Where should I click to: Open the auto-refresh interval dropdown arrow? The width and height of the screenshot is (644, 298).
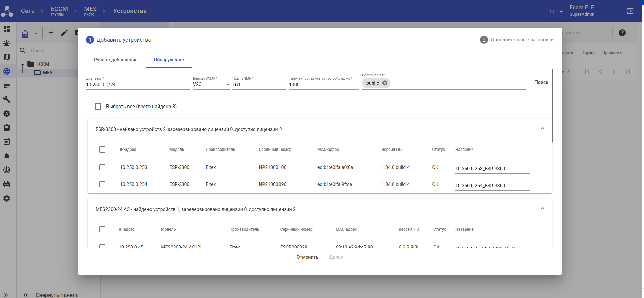coord(36,33)
